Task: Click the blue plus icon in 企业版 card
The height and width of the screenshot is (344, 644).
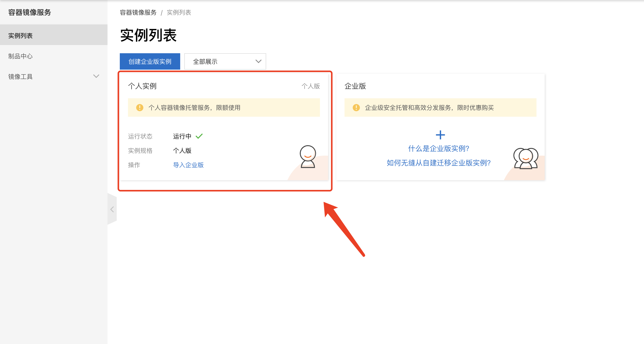Action: 440,135
